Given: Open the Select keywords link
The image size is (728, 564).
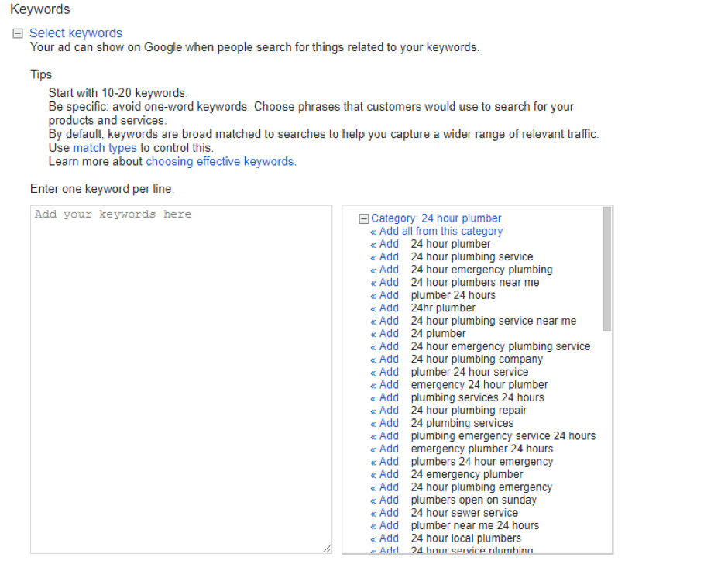Looking at the screenshot, I should click(76, 33).
